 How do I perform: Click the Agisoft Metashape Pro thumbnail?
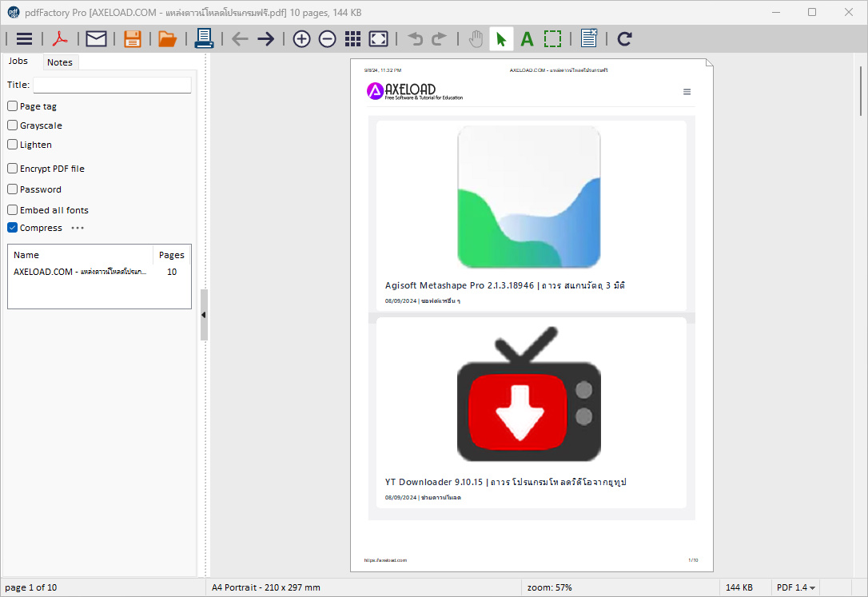click(528, 197)
